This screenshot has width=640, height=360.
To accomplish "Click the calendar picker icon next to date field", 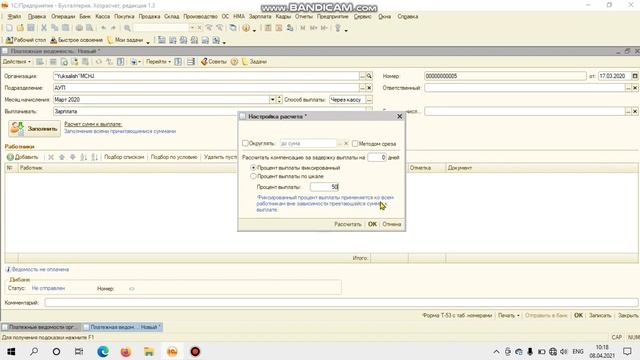I will pos(635,76).
